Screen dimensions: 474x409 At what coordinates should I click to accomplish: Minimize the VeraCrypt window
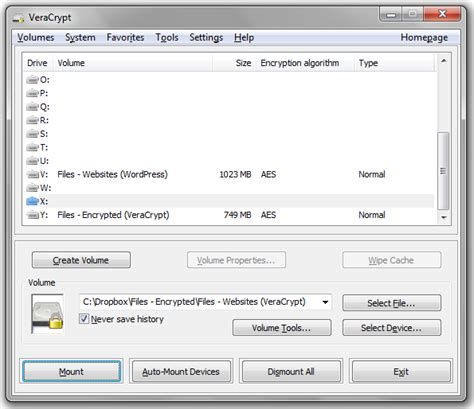click(391, 14)
